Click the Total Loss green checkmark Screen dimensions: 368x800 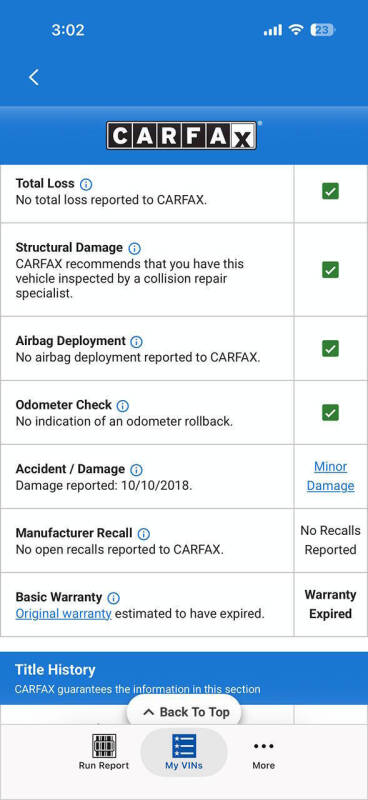(x=330, y=192)
